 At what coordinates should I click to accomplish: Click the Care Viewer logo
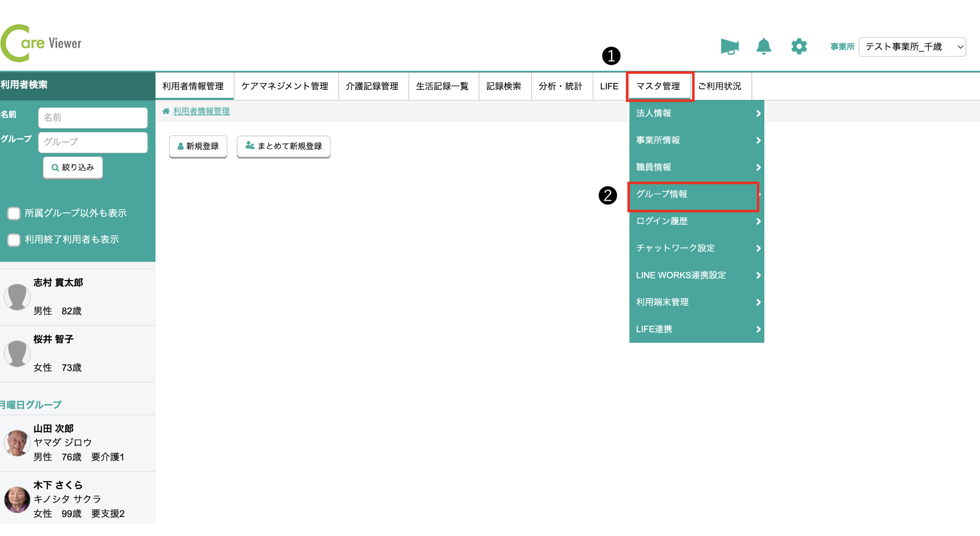[x=41, y=44]
